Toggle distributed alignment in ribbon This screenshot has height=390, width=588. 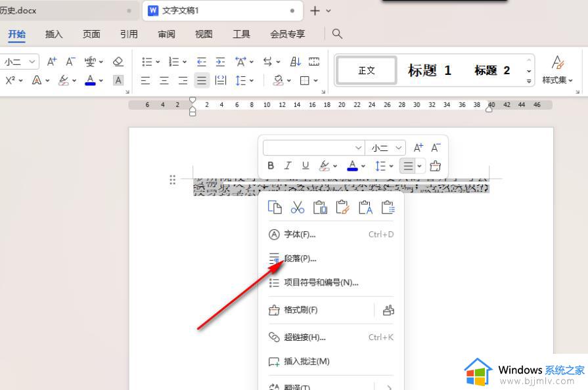tap(221, 80)
